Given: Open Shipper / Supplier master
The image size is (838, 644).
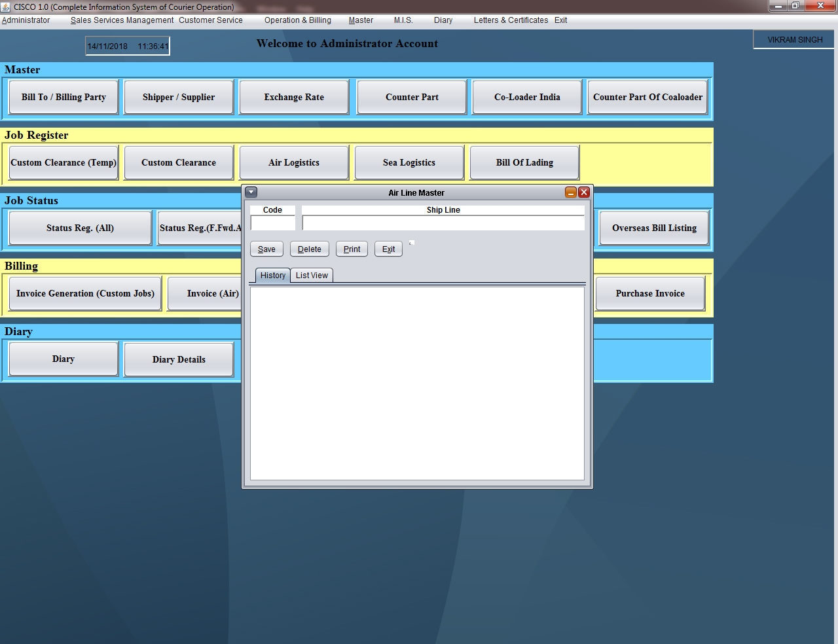Looking at the screenshot, I should (x=179, y=97).
